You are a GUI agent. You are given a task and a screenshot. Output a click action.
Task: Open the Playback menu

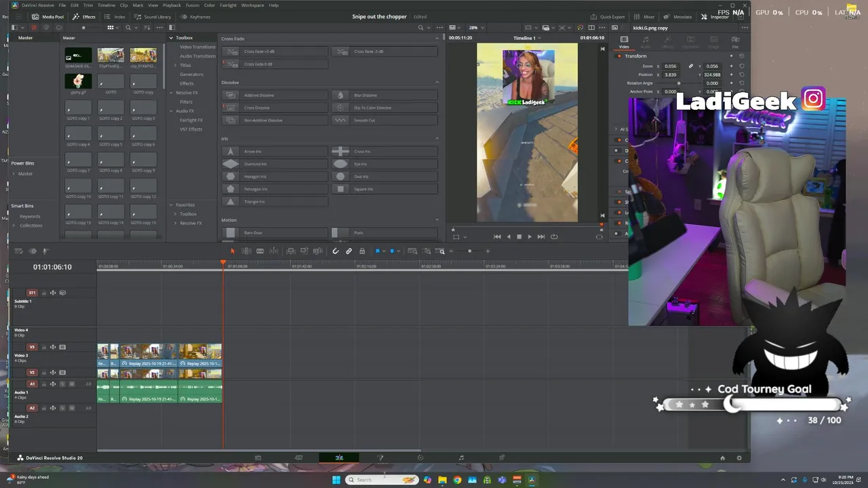pyautogui.click(x=172, y=5)
